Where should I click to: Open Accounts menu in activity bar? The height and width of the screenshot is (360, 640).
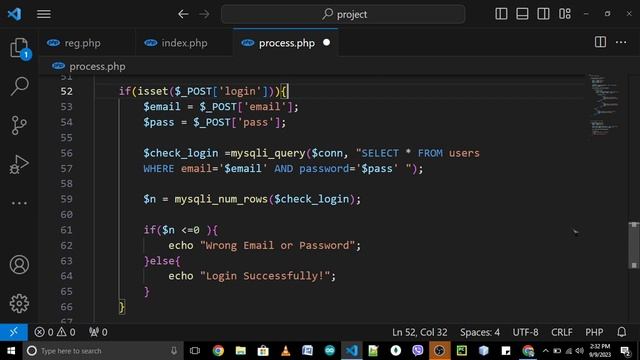[x=19, y=265]
